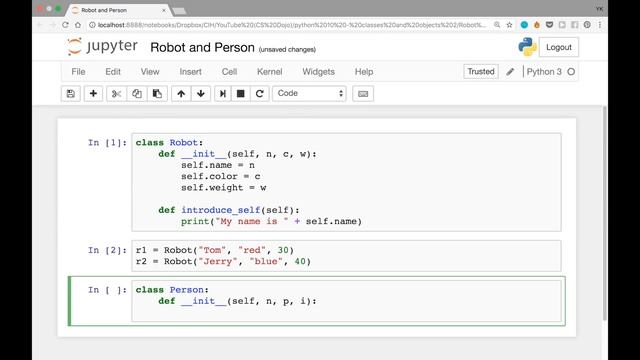
Task: Open the cell type Code dropdown
Action: point(309,93)
